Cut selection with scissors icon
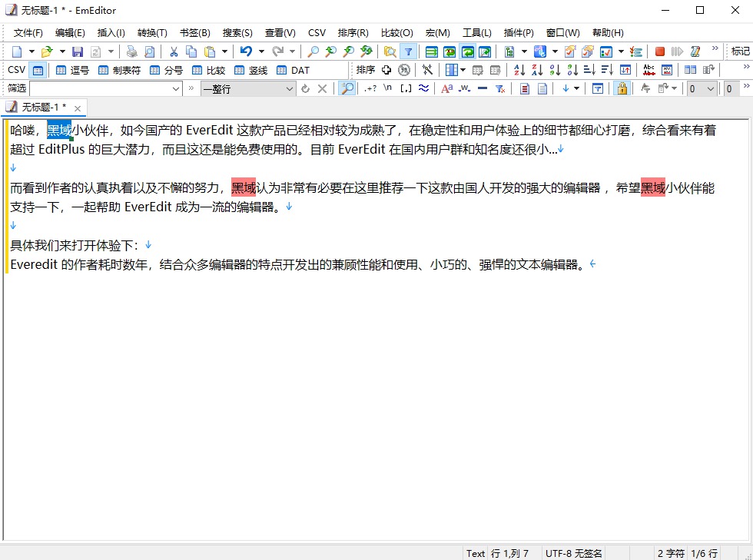The height and width of the screenshot is (560, 753). [174, 51]
